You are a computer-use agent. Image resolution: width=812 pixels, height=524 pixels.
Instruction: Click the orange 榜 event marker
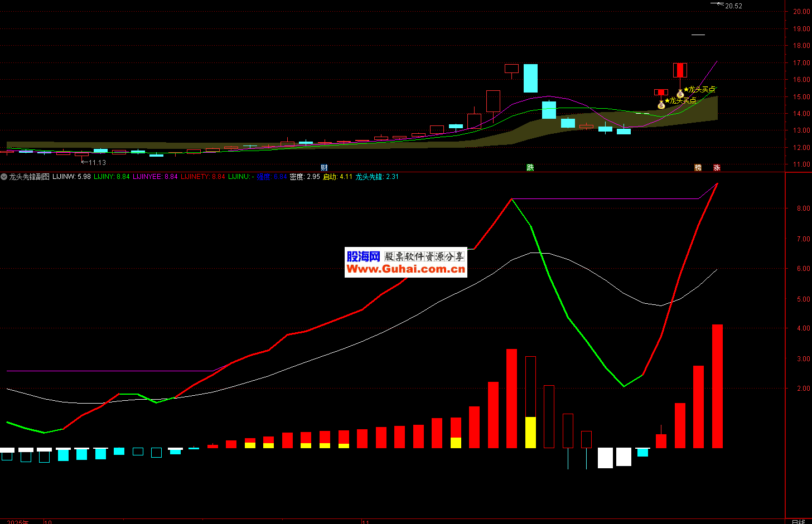click(x=698, y=167)
